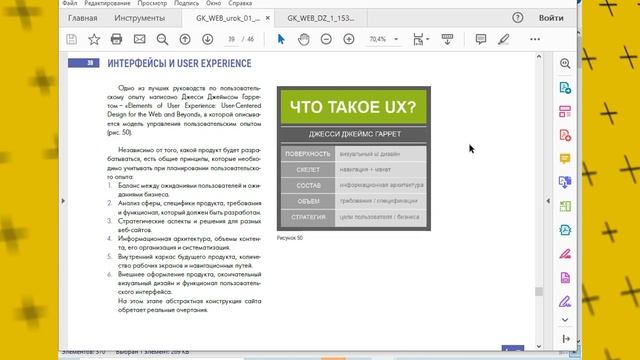640x360 pixels.
Task: Click the scrolling mode toolbar icon
Action: (x=447, y=39)
